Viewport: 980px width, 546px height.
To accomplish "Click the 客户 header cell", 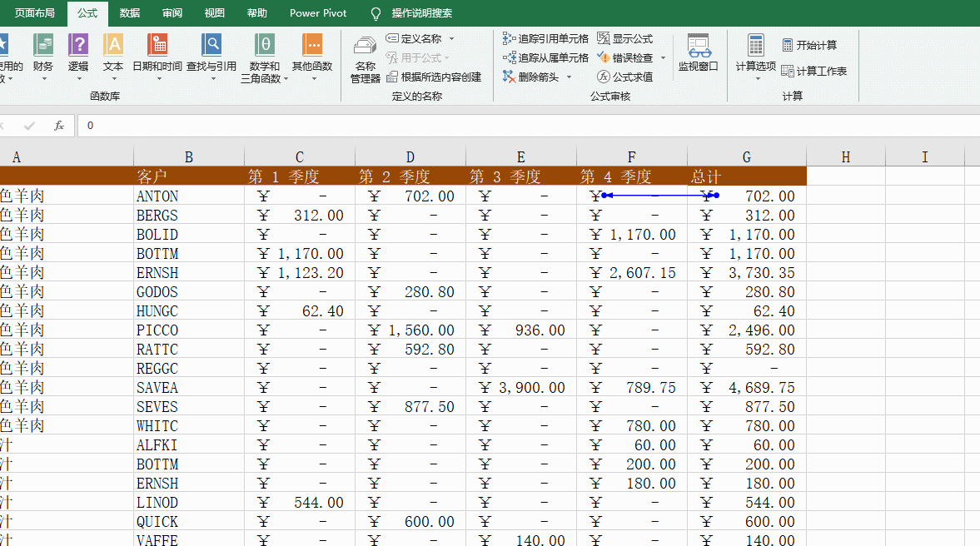I will pos(189,176).
